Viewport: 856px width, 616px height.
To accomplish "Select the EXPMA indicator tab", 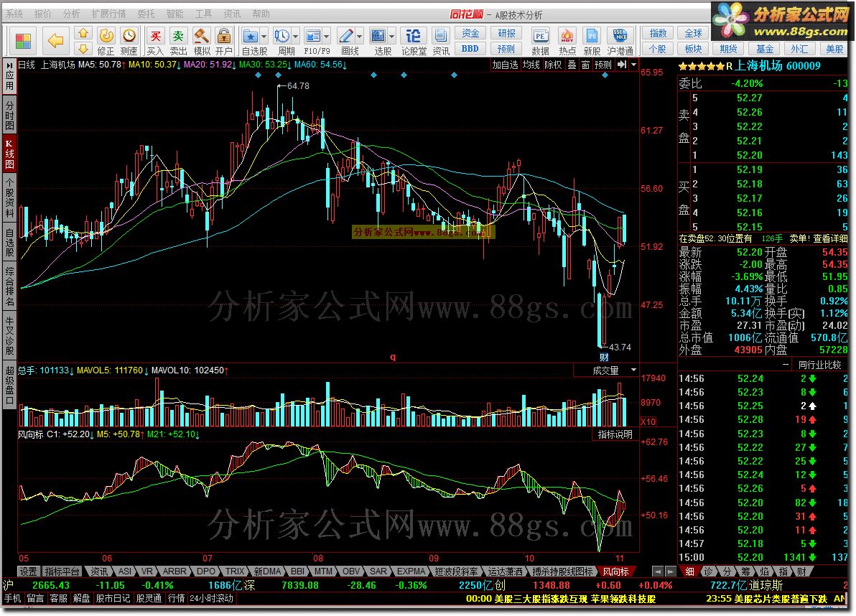I will pos(411,571).
